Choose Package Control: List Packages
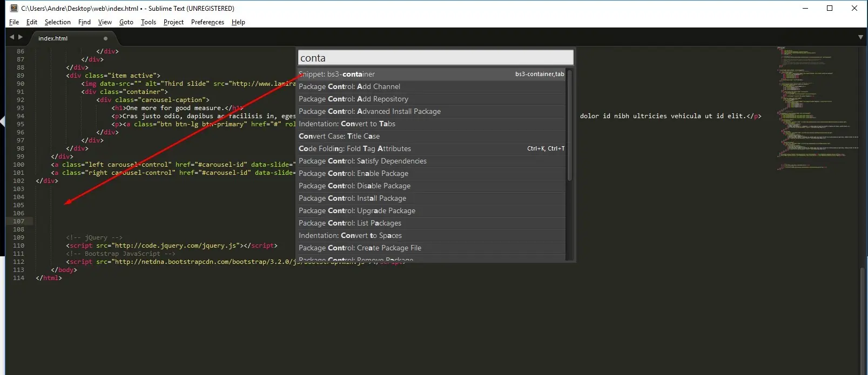This screenshot has width=868, height=375. (x=431, y=223)
